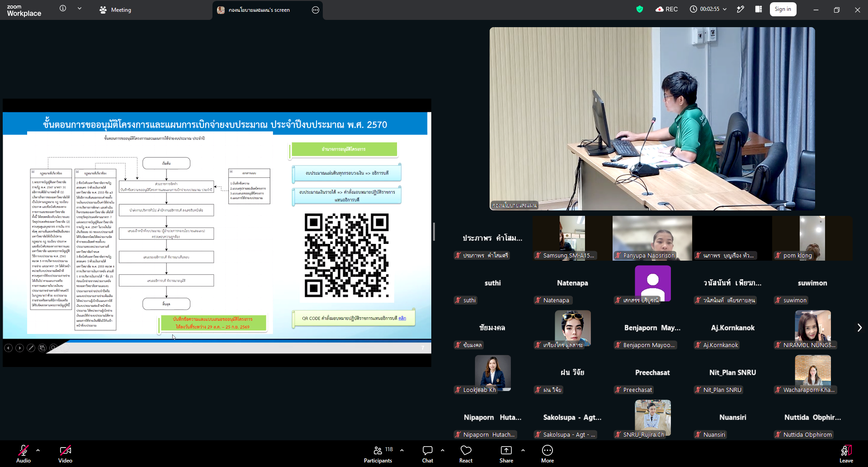Screen dimensions: 868x467
Task: Select the Meeting tab
Action: [115, 10]
